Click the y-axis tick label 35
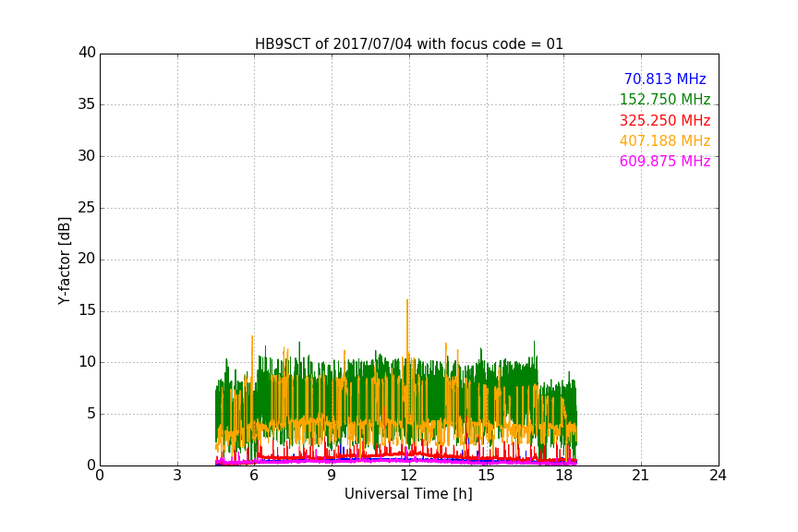This screenshot has height=532, width=798. coord(87,104)
